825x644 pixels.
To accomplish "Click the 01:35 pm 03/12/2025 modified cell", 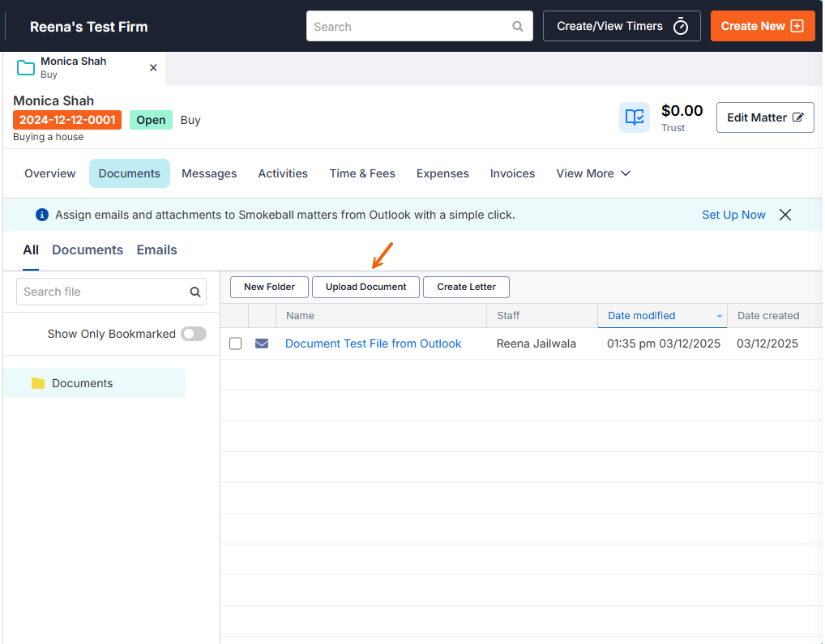I will tap(664, 343).
